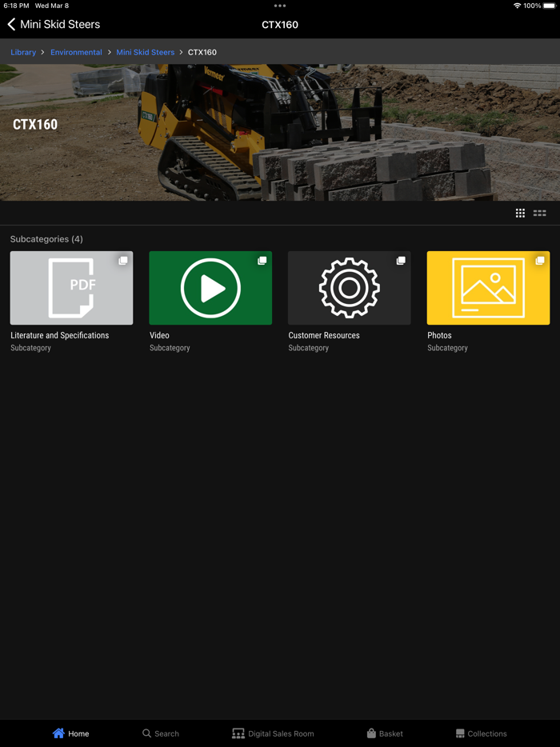The width and height of the screenshot is (560, 747).
Task: Open the Basket tab
Action: click(x=385, y=733)
